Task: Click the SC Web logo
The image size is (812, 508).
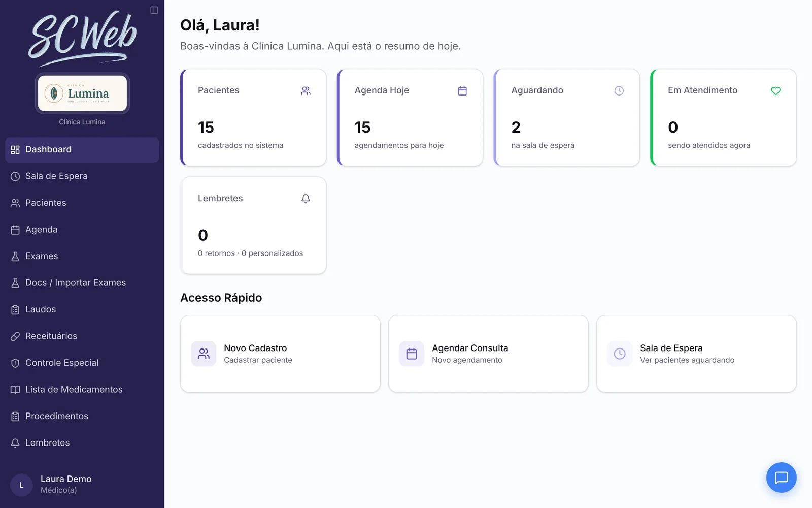Action: point(82,38)
